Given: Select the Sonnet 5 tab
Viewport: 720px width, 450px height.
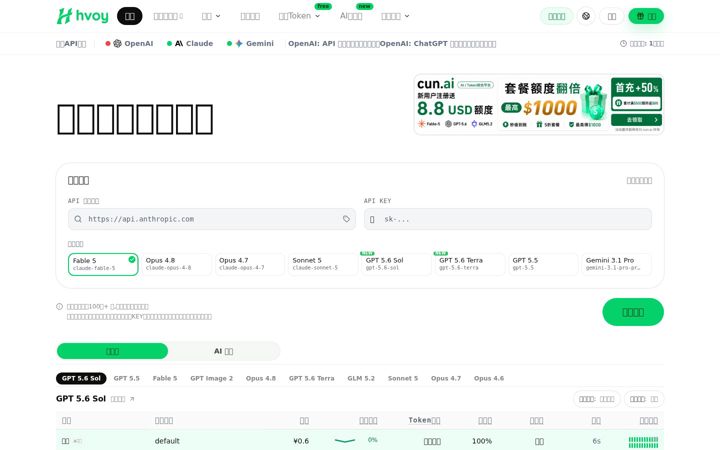Looking at the screenshot, I should [403, 378].
